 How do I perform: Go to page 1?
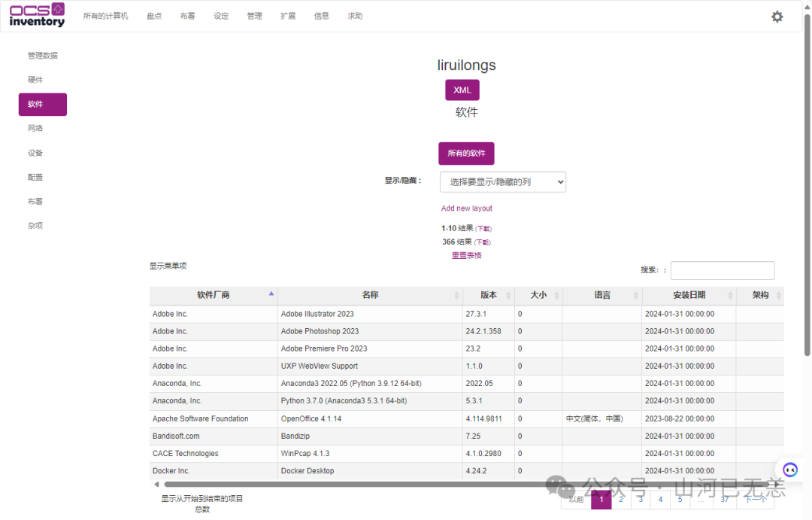[x=601, y=499]
